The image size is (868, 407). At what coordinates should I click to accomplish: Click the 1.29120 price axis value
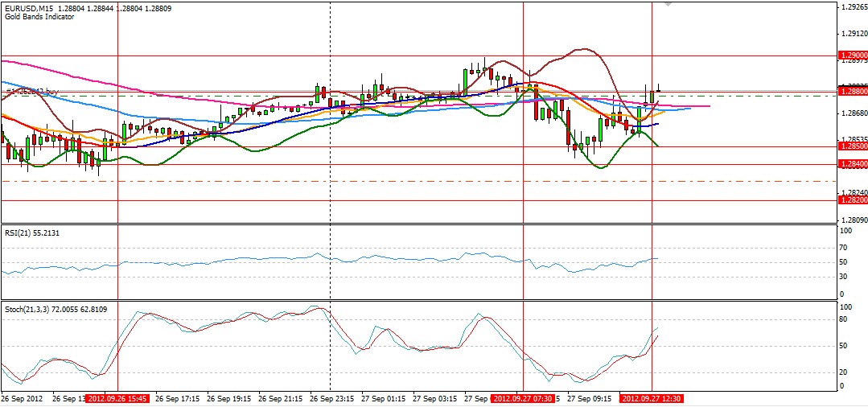854,34
